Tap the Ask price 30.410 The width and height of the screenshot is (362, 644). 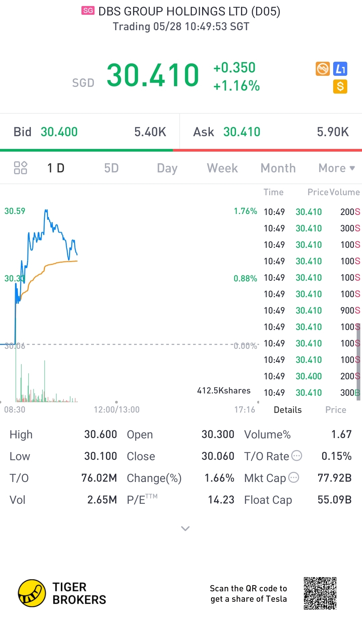tap(242, 132)
